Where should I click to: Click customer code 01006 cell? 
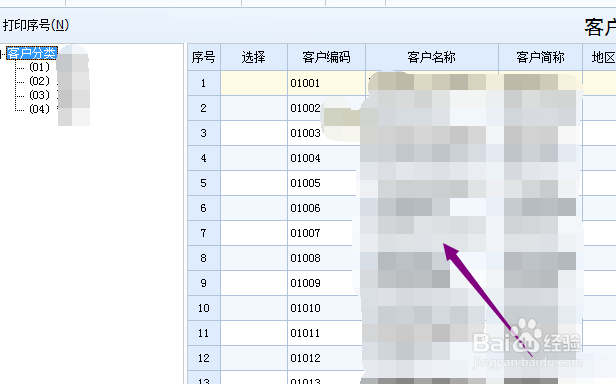point(326,208)
